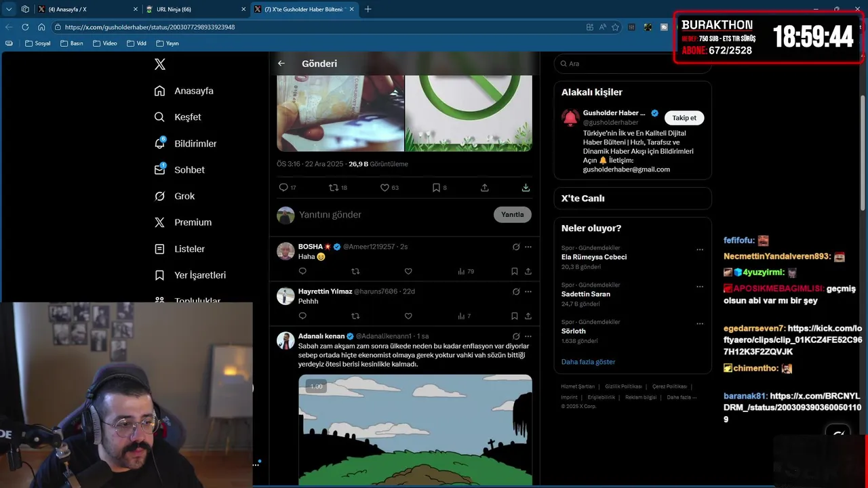Open more options on BOSHA reply
This screenshot has height=488, width=868.
coord(528,247)
